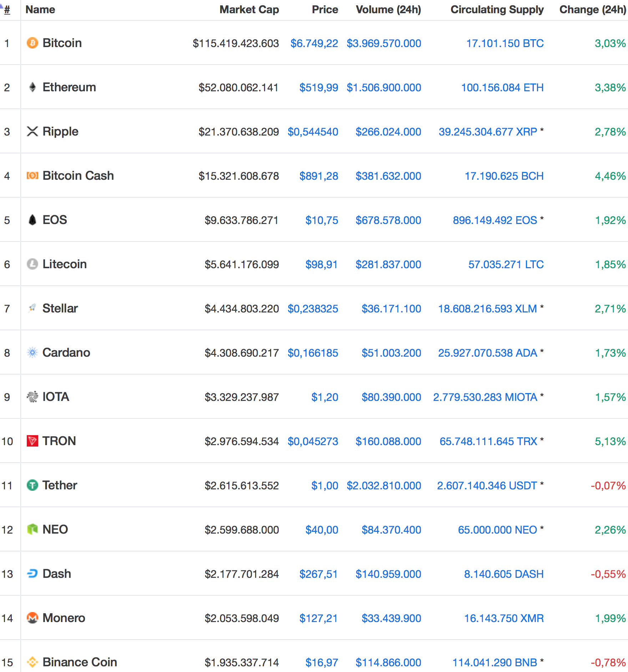Click the Bitcoin Cash logo icon

click(x=32, y=176)
